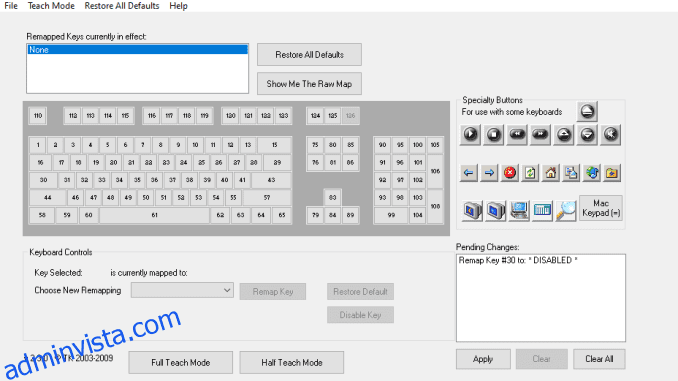
Task: Select tall key 108 on the keypad
Action: pos(435,206)
